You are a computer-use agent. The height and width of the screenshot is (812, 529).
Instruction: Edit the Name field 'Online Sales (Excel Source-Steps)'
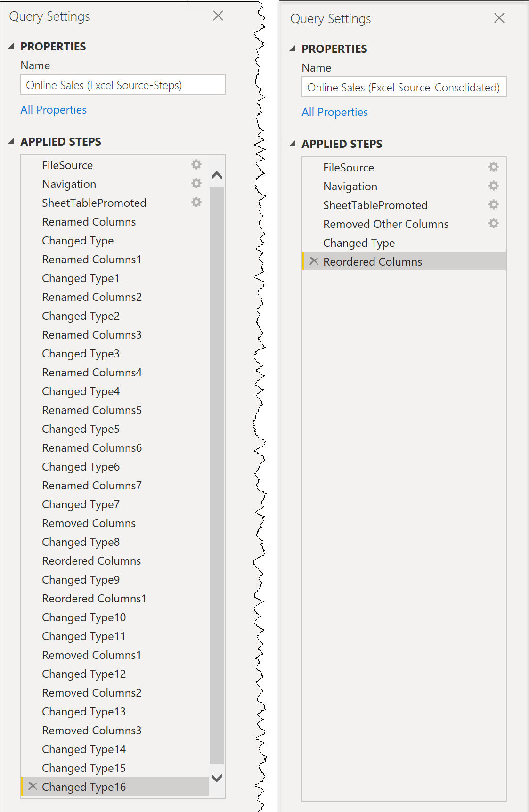tap(123, 85)
